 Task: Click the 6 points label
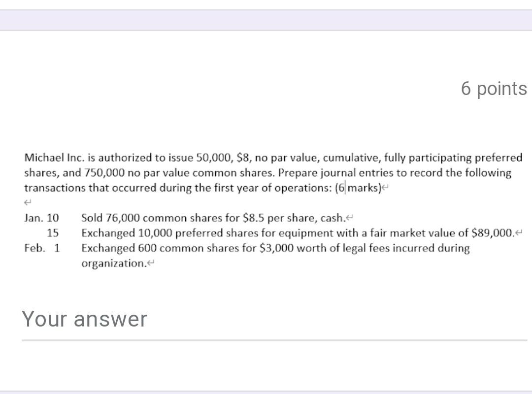click(494, 89)
